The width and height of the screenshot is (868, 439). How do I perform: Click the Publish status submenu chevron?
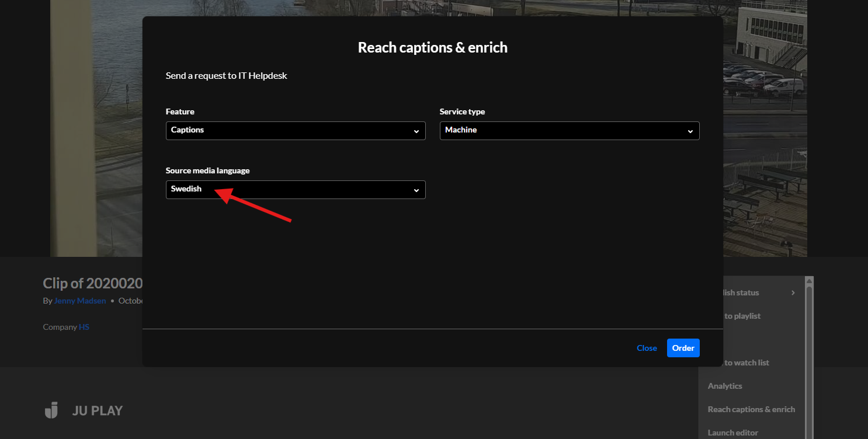[793, 292]
